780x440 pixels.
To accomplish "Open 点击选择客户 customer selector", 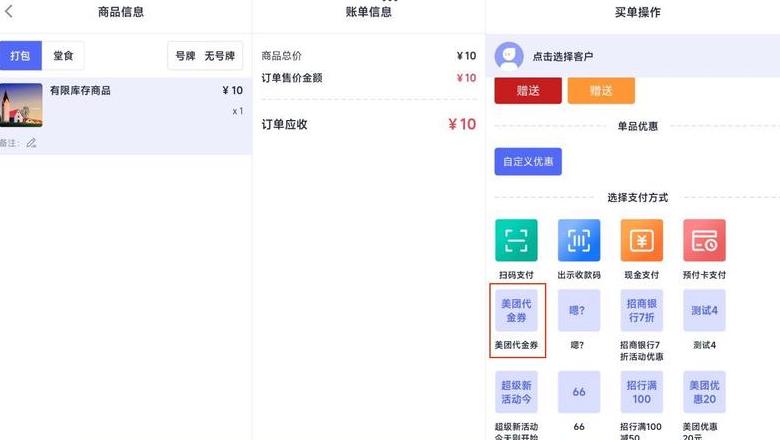I will pos(563,57).
